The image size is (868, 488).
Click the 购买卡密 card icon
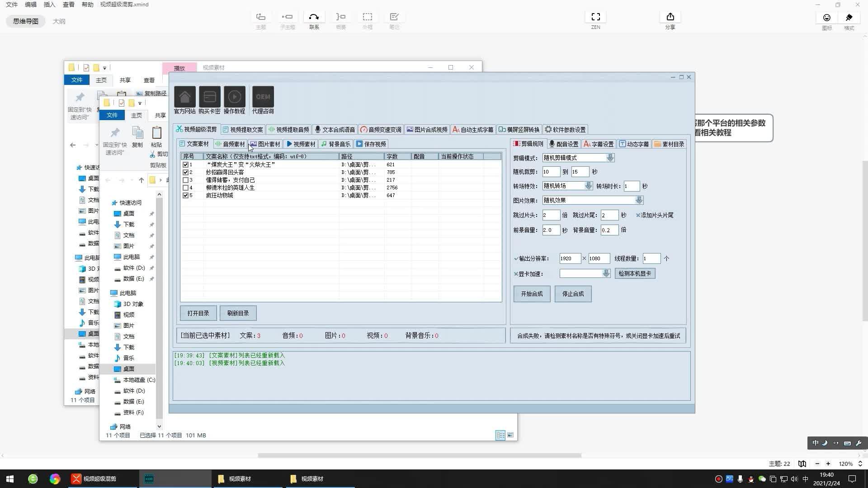209,97
